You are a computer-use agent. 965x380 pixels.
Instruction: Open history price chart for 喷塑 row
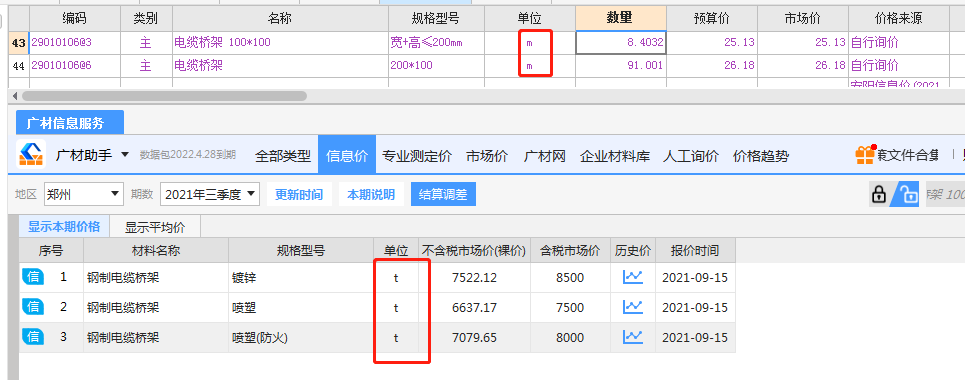click(x=633, y=307)
